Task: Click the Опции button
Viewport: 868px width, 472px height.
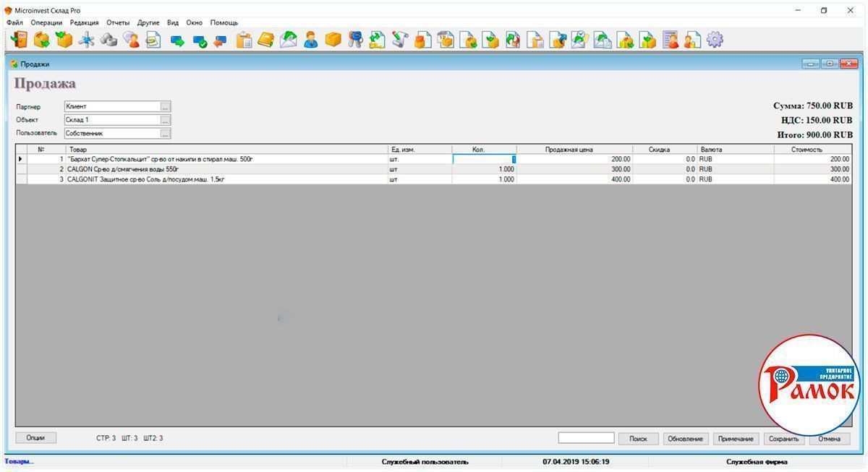Action: (35, 438)
